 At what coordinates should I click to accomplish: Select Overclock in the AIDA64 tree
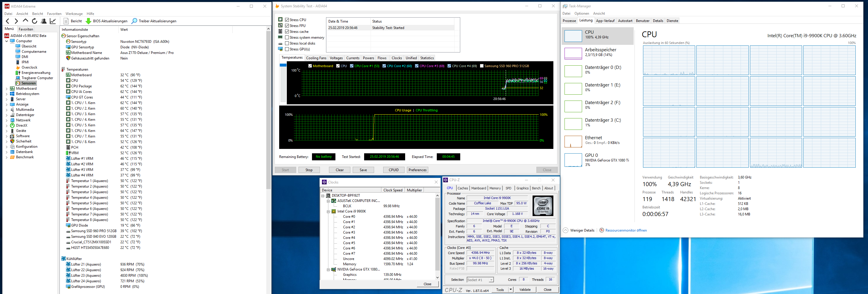pyautogui.click(x=29, y=67)
